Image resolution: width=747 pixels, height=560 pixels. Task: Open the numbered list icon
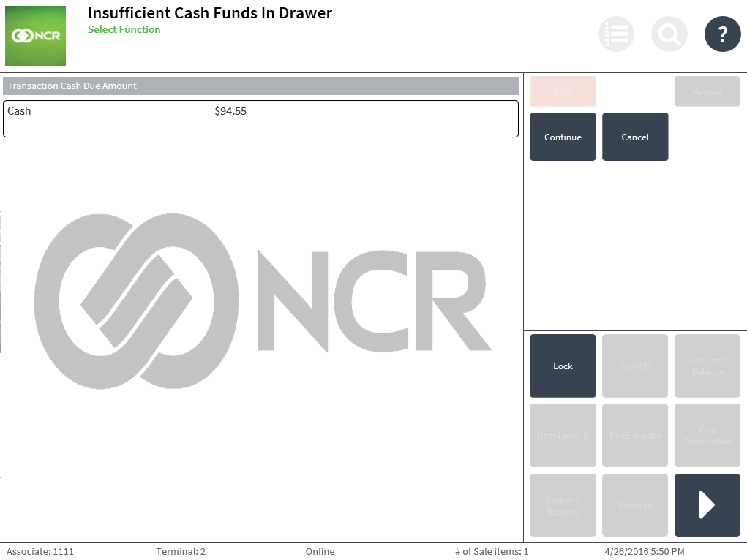point(616,34)
